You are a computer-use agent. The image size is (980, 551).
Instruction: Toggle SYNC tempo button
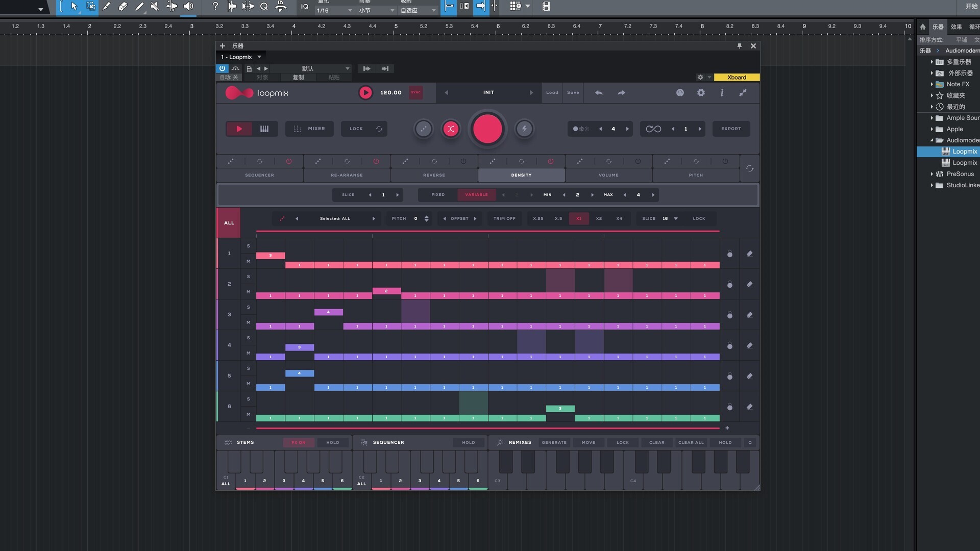416,93
